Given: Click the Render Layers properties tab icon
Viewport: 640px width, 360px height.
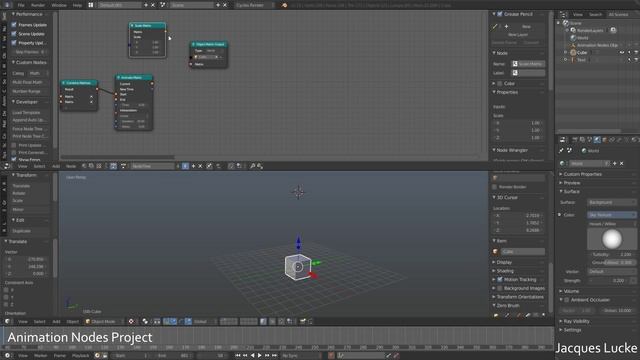Looking at the screenshot, I should coord(582,140).
